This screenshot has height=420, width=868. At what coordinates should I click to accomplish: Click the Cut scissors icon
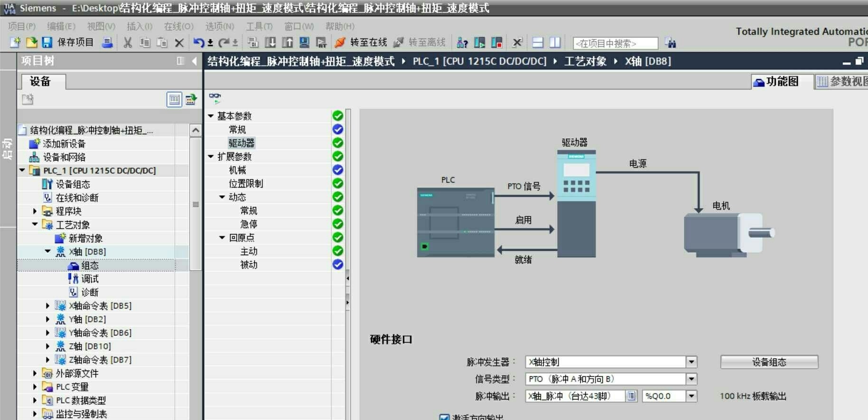[128, 43]
